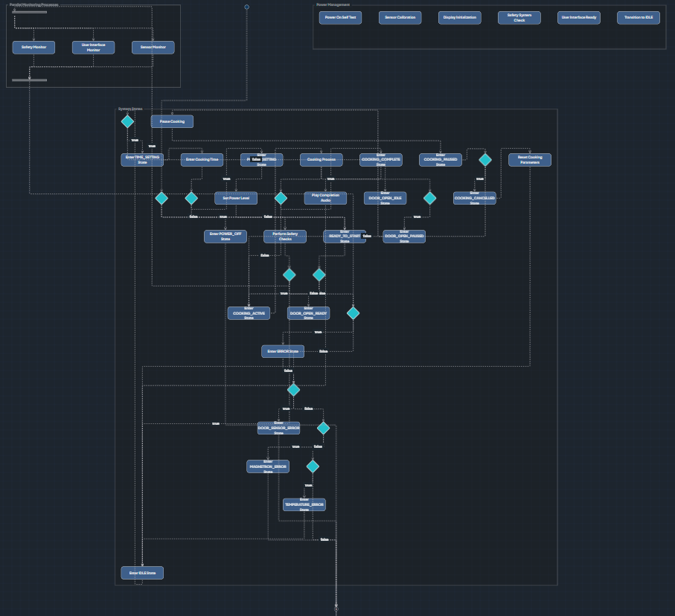The height and width of the screenshot is (616, 675).
Task: Click the diamond right of COOKING_PAUSED node
Action: 485,160
